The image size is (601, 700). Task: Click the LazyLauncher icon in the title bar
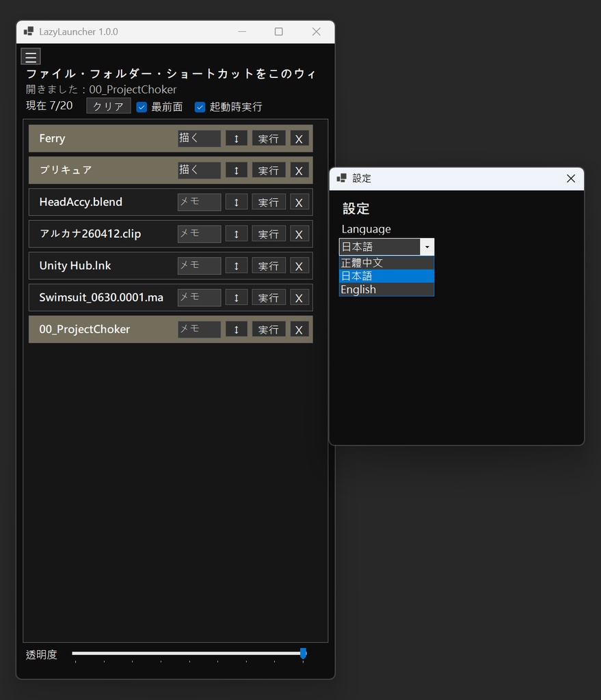(x=28, y=31)
